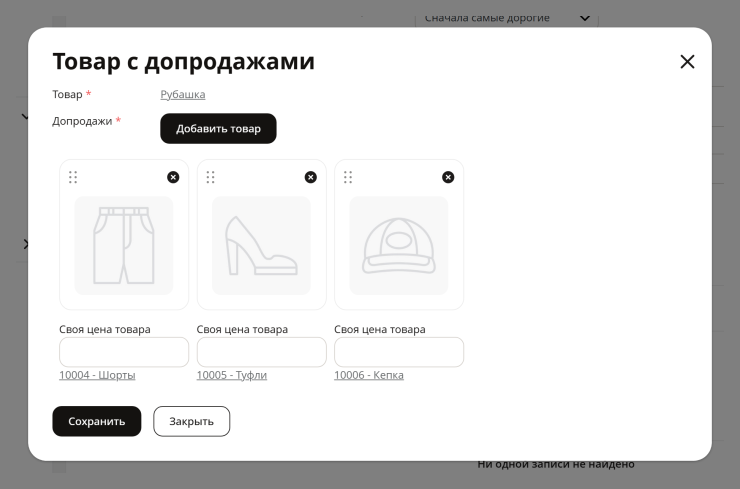The width and height of the screenshot is (740, 489).
Task: Focus the custom price field for Шорты
Action: pyautogui.click(x=124, y=352)
